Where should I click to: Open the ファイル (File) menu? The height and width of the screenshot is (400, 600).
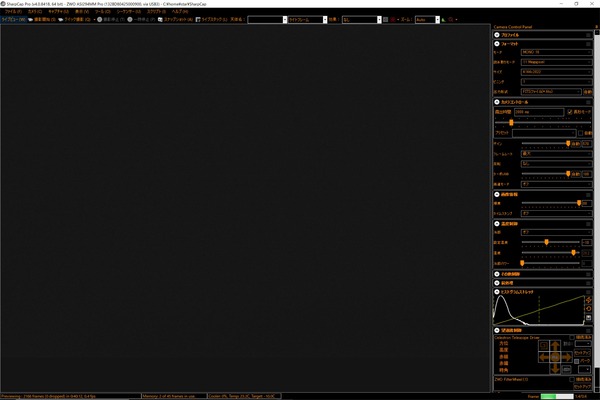point(13,12)
